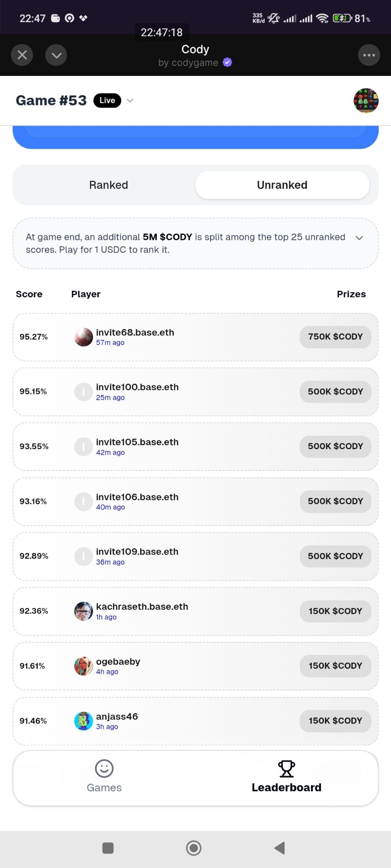The width and height of the screenshot is (391, 868).
Task: Tap the Live status badge
Action: pos(107,101)
